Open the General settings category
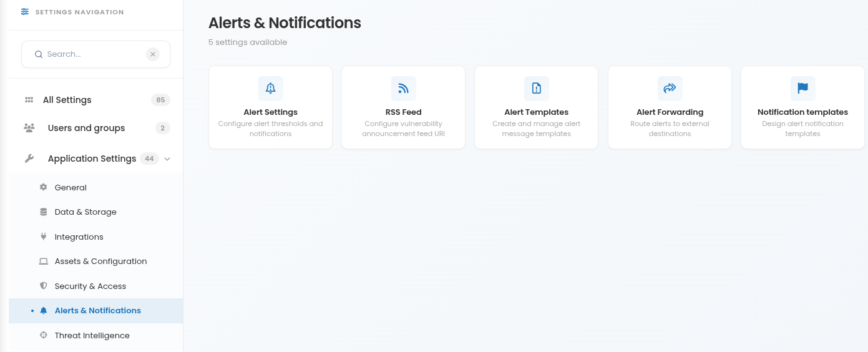Image resolution: width=868 pixels, height=352 pixels. coord(71,187)
